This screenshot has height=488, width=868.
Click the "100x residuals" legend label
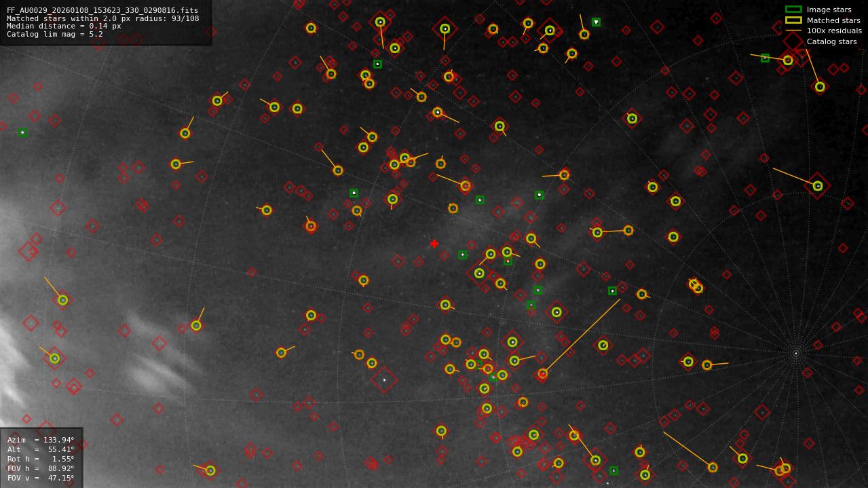point(834,31)
